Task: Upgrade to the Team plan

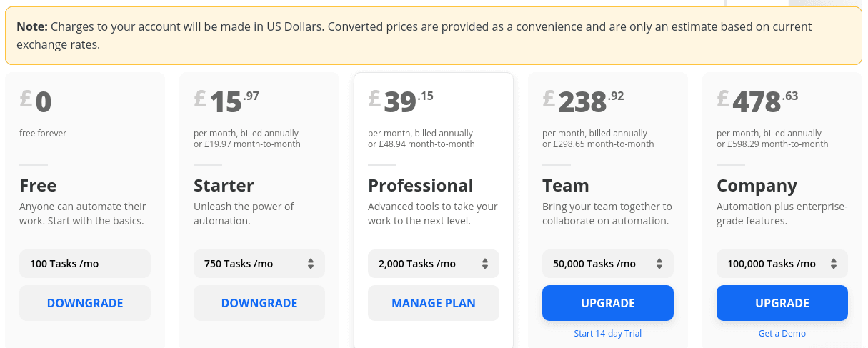Action: (x=608, y=303)
